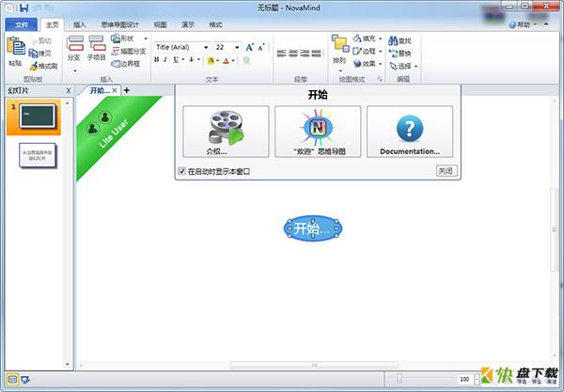The height and width of the screenshot is (392, 564).
Task: Switch to the 格式 format tab
Action: (x=215, y=24)
